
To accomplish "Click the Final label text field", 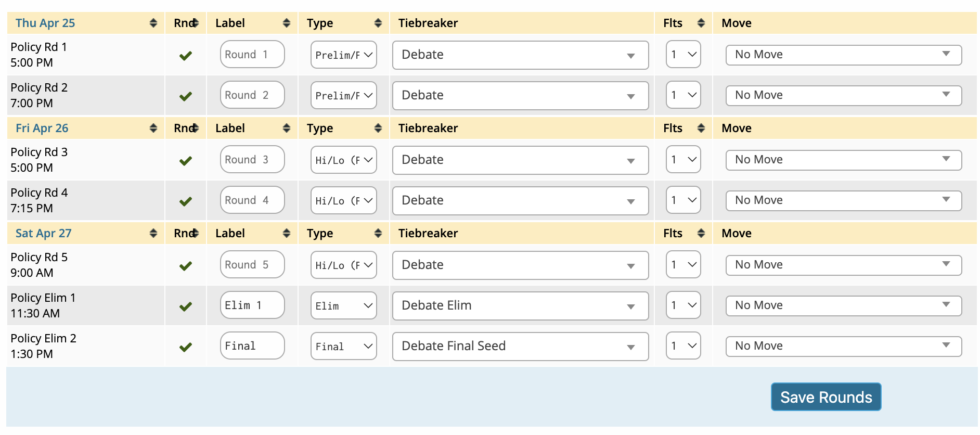I will 252,346.
